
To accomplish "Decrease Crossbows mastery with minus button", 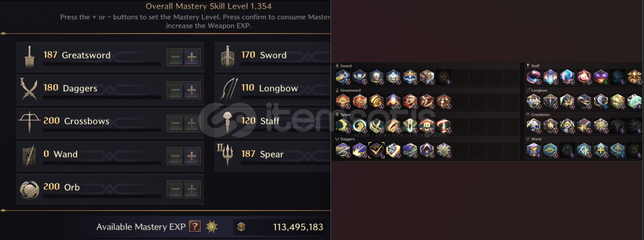I will (175, 123).
